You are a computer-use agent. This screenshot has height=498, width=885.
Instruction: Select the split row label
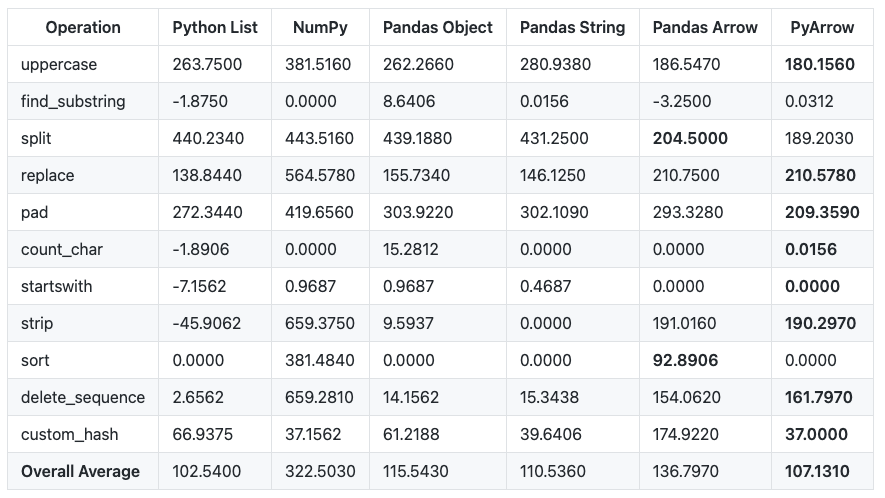pyautogui.click(x=36, y=138)
